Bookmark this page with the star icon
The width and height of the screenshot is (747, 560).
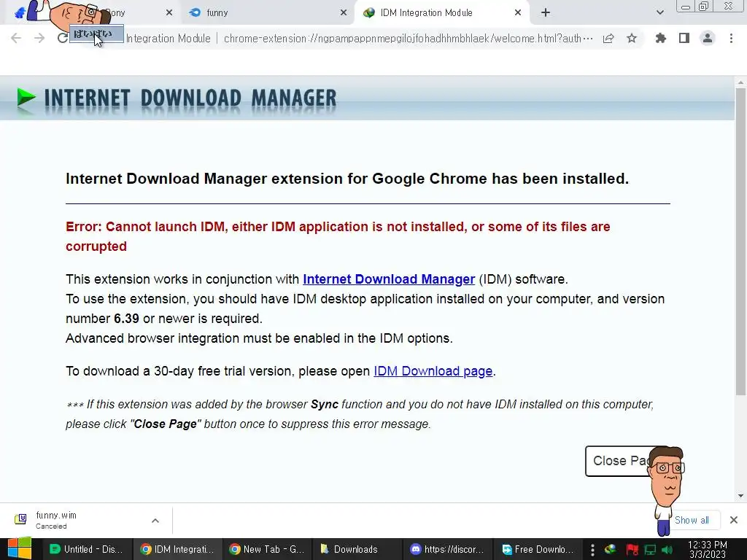(x=632, y=38)
